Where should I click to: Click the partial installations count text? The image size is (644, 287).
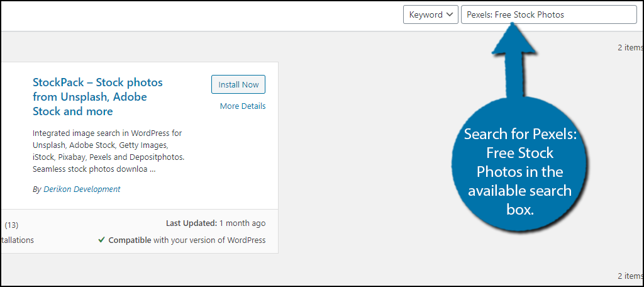pos(17,240)
